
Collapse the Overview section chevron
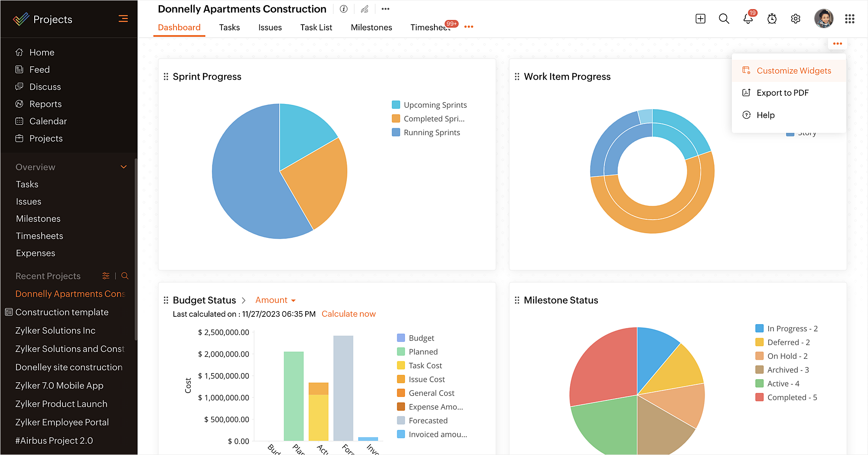click(x=124, y=167)
